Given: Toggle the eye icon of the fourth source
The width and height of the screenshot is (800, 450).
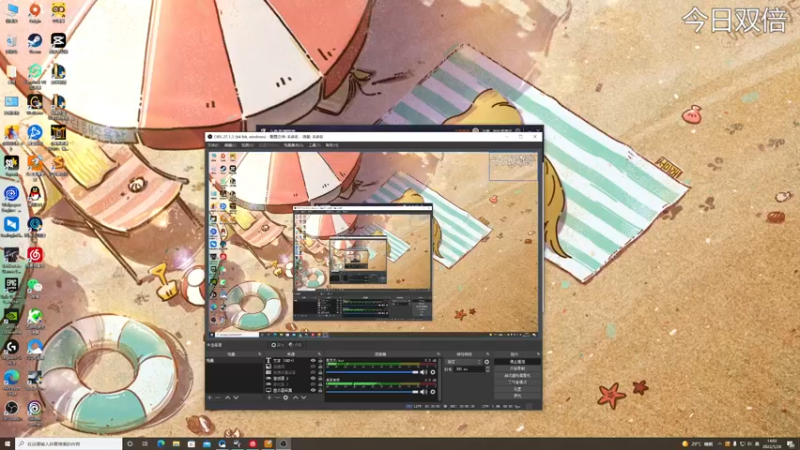Looking at the screenshot, I should 313,378.
